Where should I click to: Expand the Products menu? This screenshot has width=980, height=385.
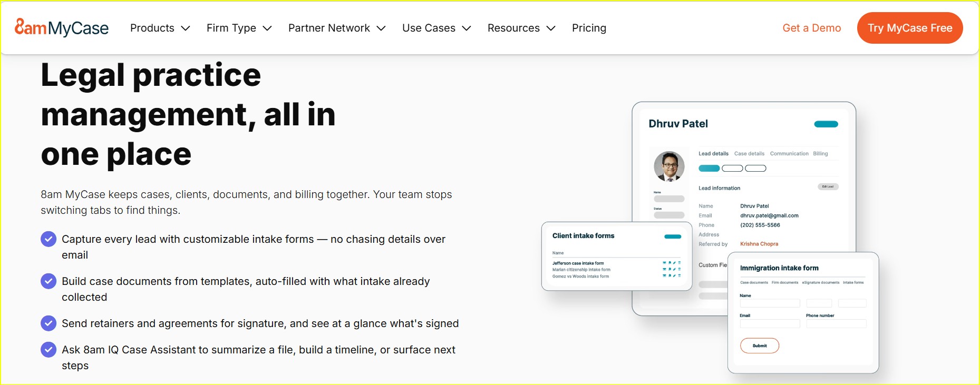160,28
